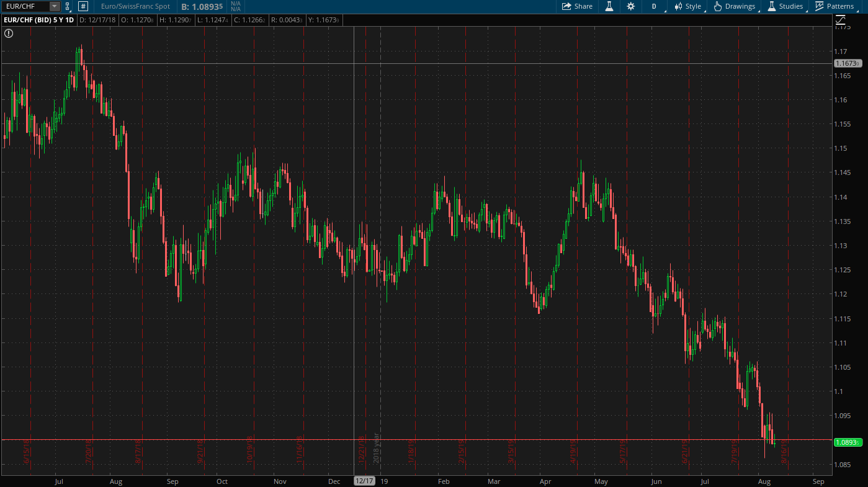Click the N/A values next to bid
This screenshot has height=487, width=868.
point(236,6)
